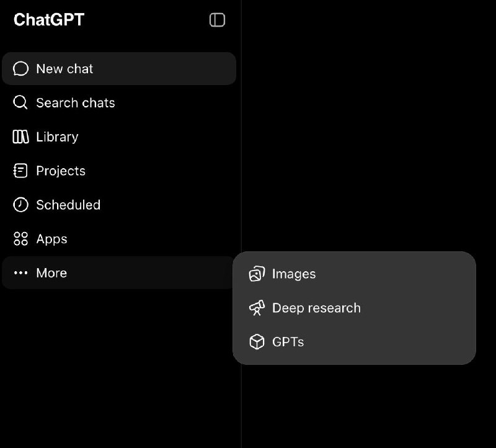Click the Search chats magnifier icon
This screenshot has width=496, height=448.
20,102
